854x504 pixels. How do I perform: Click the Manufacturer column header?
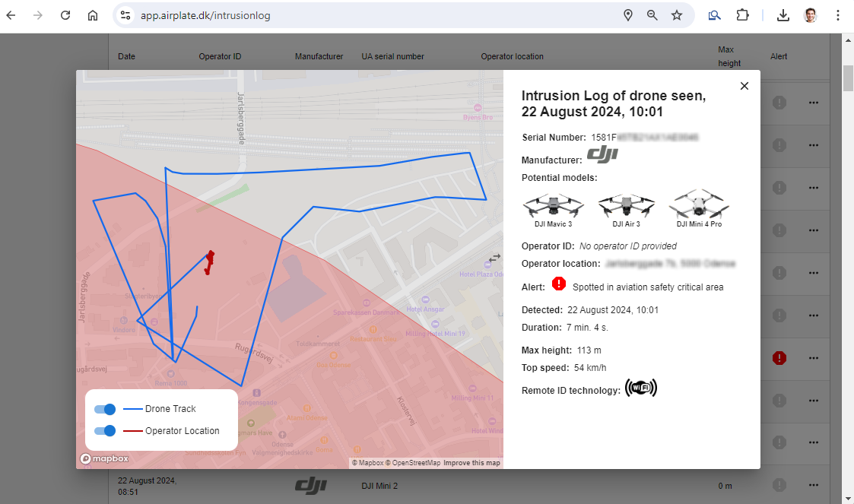tap(319, 56)
